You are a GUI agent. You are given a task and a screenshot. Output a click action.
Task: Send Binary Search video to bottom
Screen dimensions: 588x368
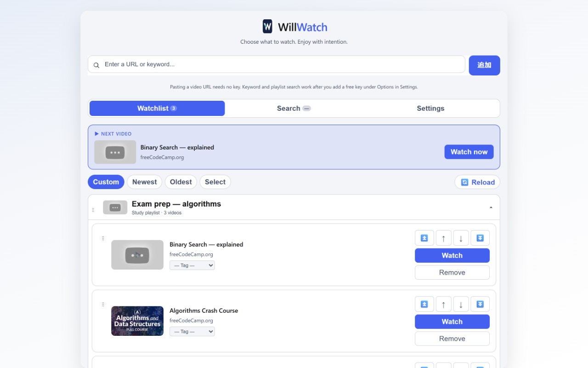click(480, 238)
